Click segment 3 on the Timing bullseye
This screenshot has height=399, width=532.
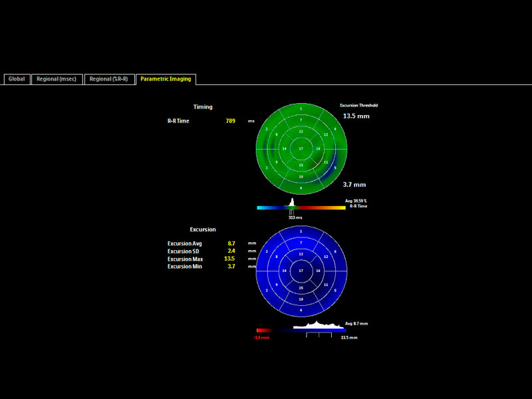coord(267,168)
